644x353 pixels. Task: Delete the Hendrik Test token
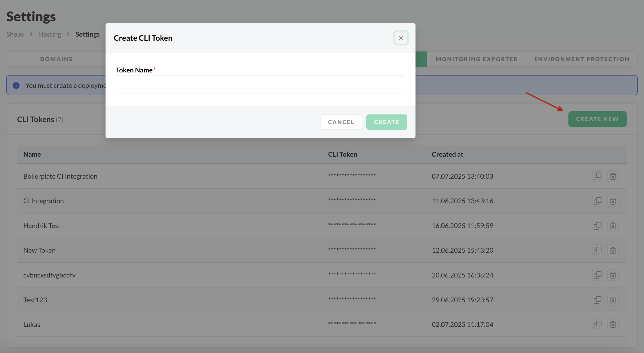[613, 226]
